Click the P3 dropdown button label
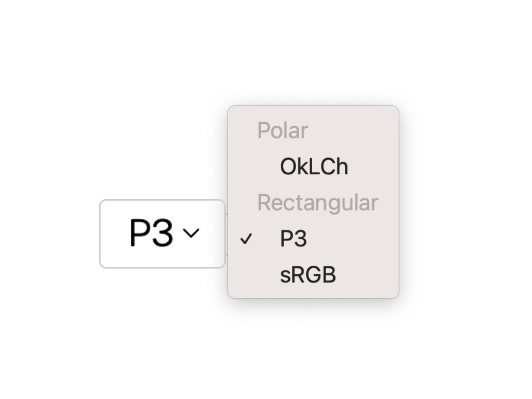This screenshot has height=399, width=532. pyautogui.click(x=151, y=233)
